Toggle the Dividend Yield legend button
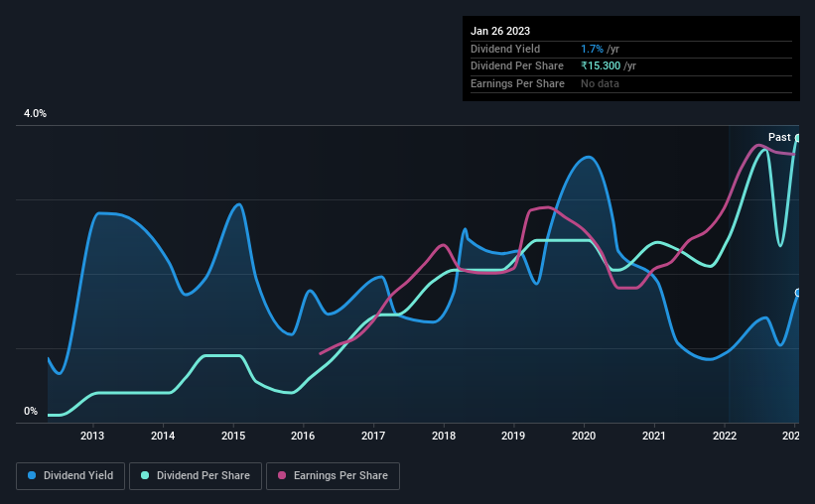The height and width of the screenshot is (504, 815). pos(70,476)
